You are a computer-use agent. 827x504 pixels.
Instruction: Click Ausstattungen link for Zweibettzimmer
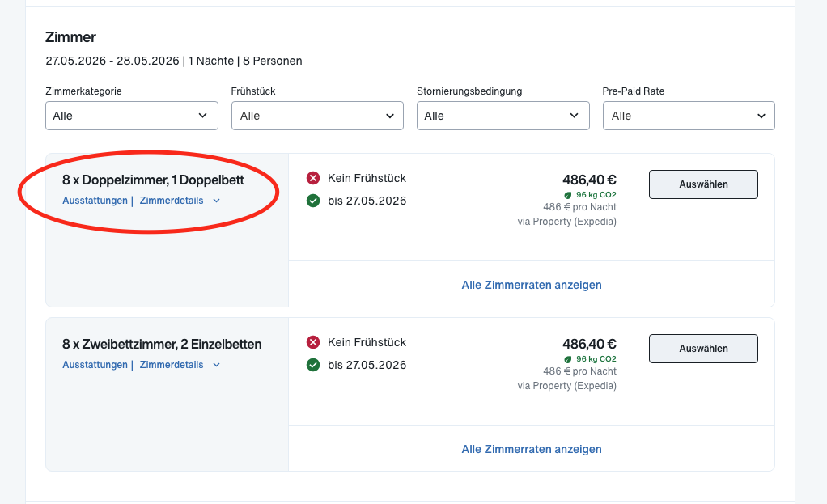pos(95,365)
